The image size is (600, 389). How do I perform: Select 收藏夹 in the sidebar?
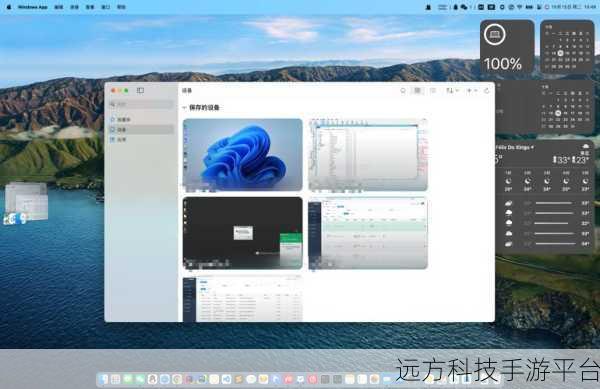[142, 120]
